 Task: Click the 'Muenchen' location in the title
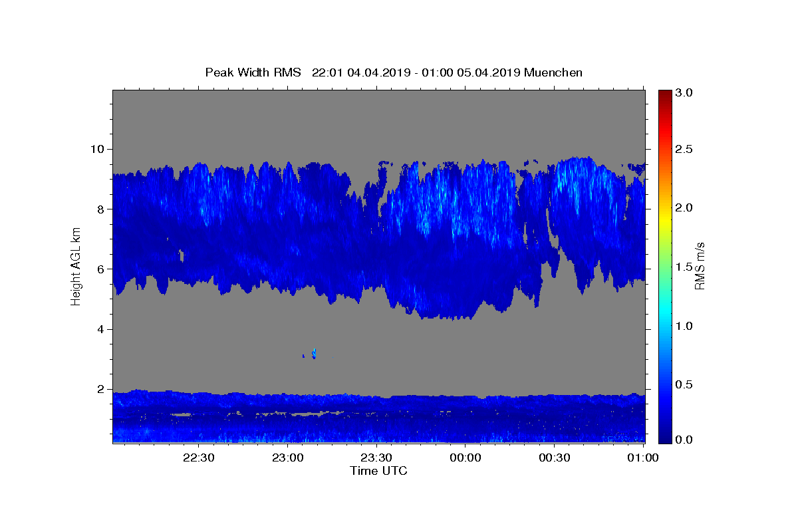pyautogui.click(x=553, y=72)
